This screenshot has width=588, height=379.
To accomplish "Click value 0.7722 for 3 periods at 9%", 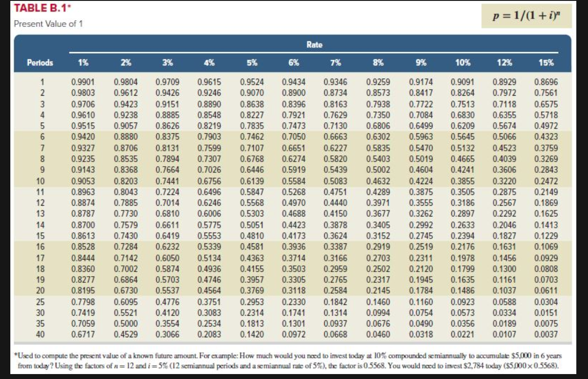I will pyautogui.click(x=421, y=104).
